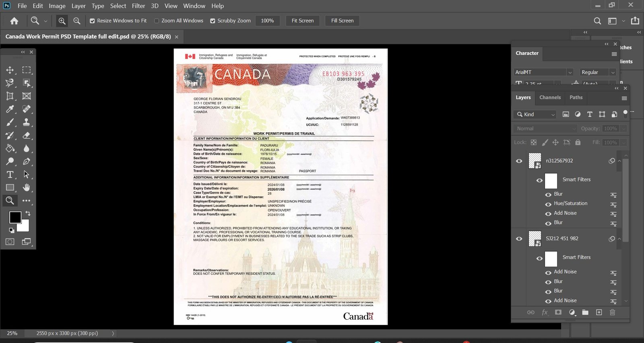The width and height of the screenshot is (644, 343).
Task: Select the Crop tool
Action: pos(10,96)
